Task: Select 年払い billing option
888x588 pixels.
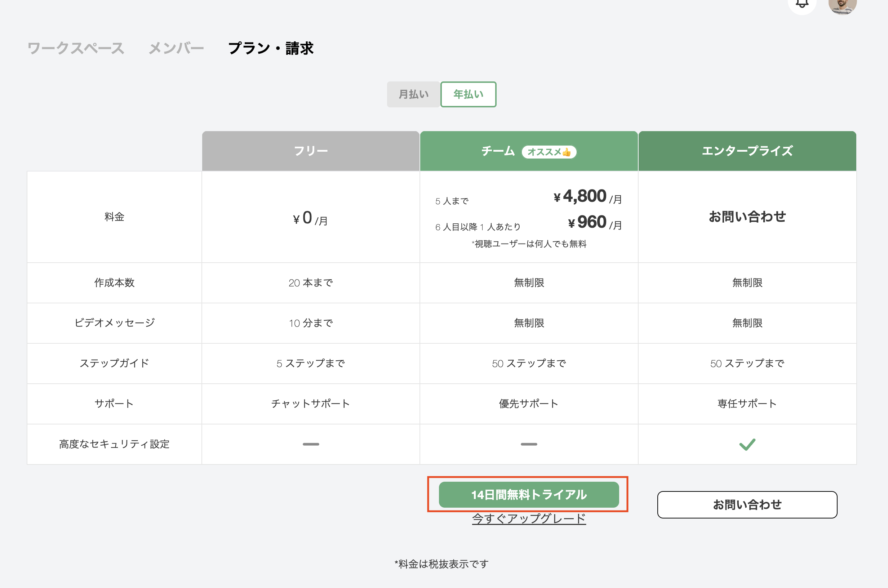Action: click(468, 94)
